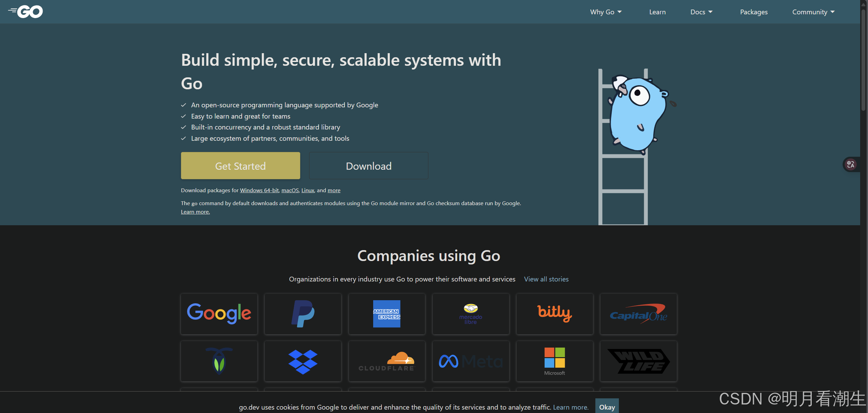Open the PayPal logo card
Screen dimensions: 868x413
point(303,314)
